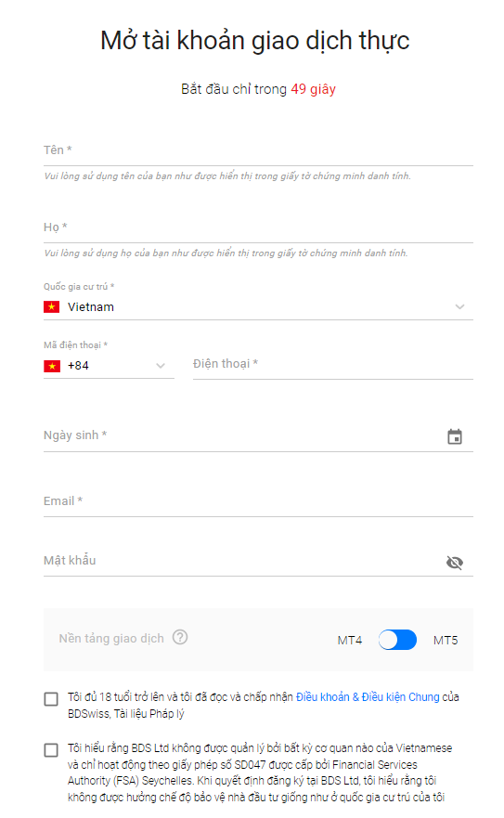
Task: Open the calendar date picker icon
Action: pyautogui.click(x=455, y=436)
